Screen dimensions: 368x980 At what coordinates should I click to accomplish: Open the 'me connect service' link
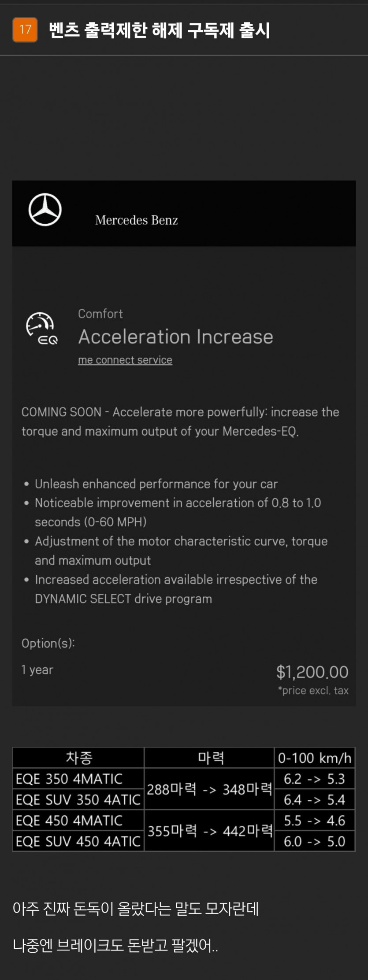coord(125,360)
